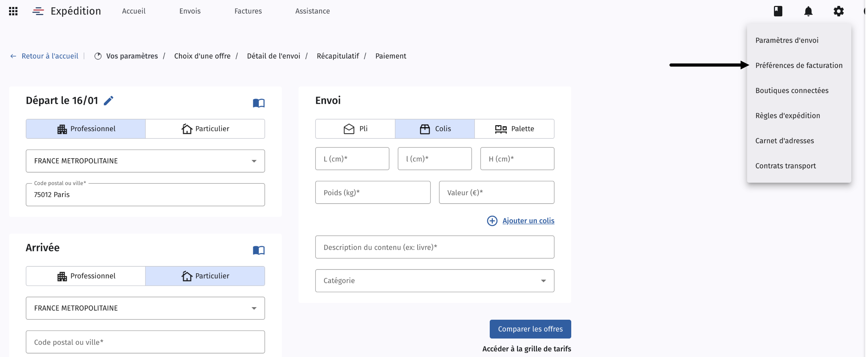Go to Vos paramètres breadcrumb step
868x357 pixels.
tap(132, 56)
